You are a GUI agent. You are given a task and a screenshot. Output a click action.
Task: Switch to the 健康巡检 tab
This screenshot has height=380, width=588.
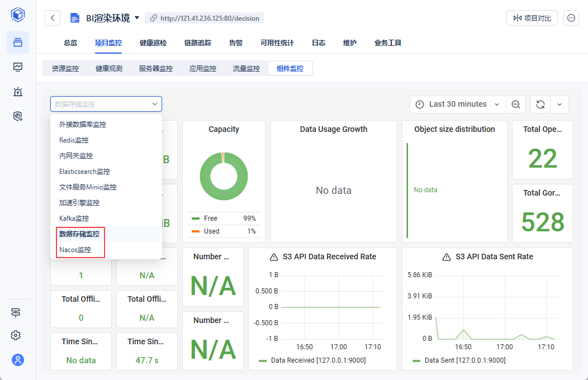pos(153,43)
